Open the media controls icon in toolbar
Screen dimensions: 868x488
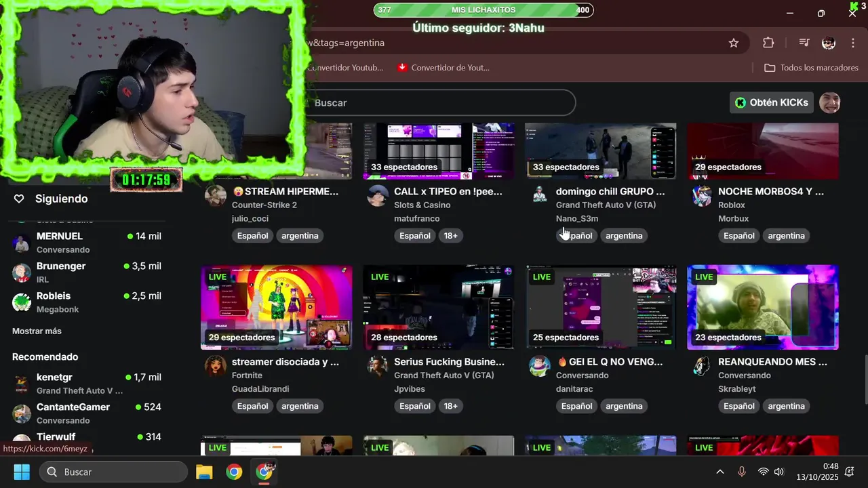[804, 43]
